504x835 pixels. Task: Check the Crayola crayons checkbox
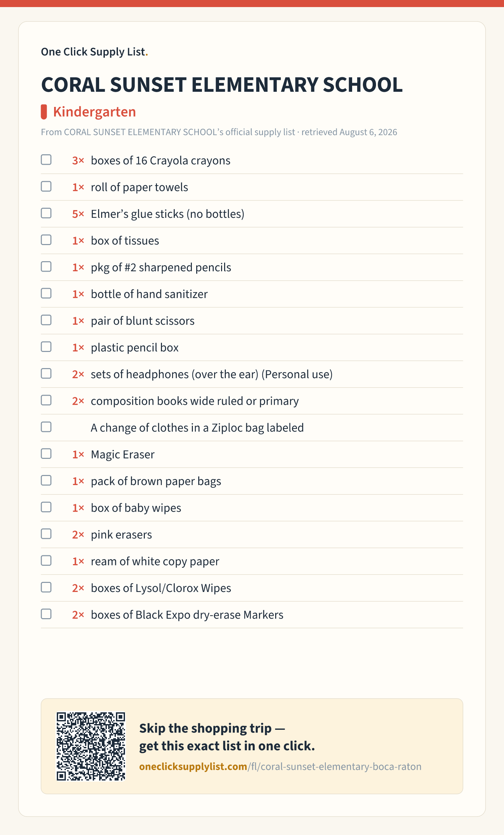46,160
